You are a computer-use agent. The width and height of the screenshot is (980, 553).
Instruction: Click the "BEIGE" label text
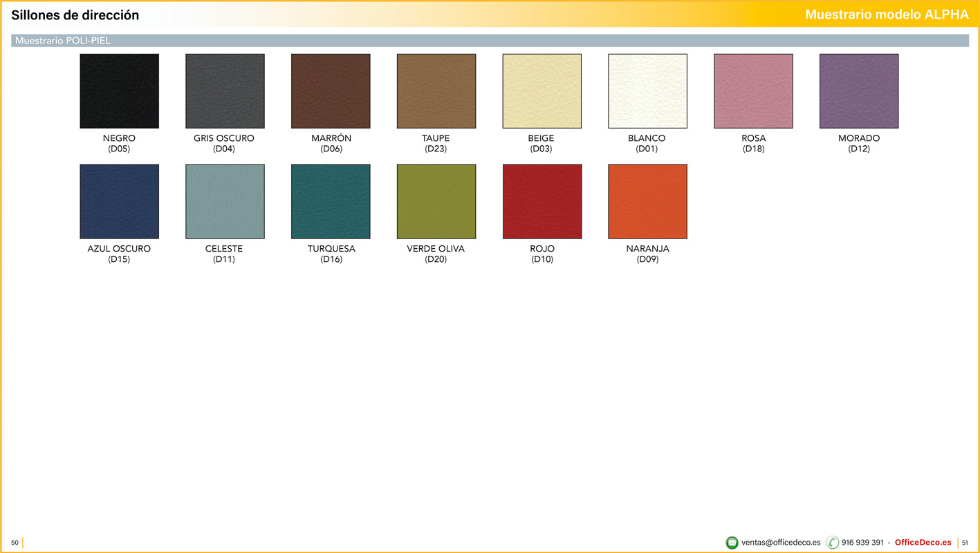tap(541, 138)
